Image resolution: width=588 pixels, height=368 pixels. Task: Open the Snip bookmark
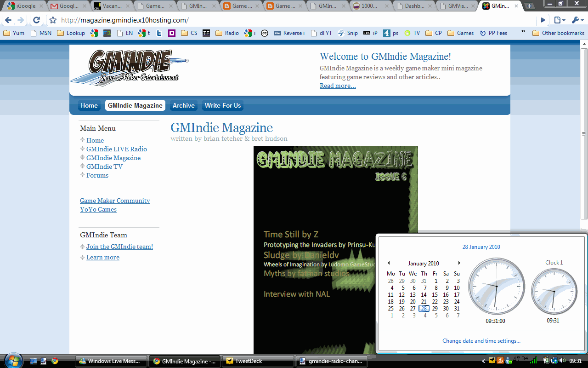348,33
